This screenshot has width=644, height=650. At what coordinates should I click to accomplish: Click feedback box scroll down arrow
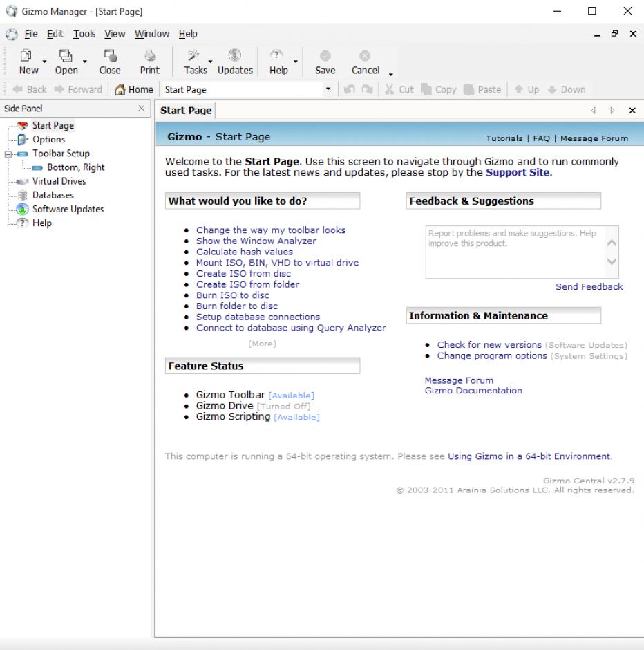pyautogui.click(x=612, y=261)
